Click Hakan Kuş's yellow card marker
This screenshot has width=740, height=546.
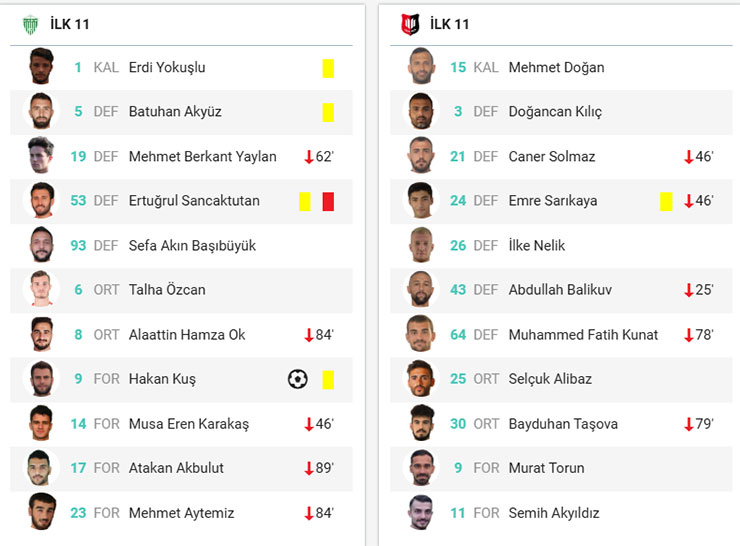click(328, 379)
